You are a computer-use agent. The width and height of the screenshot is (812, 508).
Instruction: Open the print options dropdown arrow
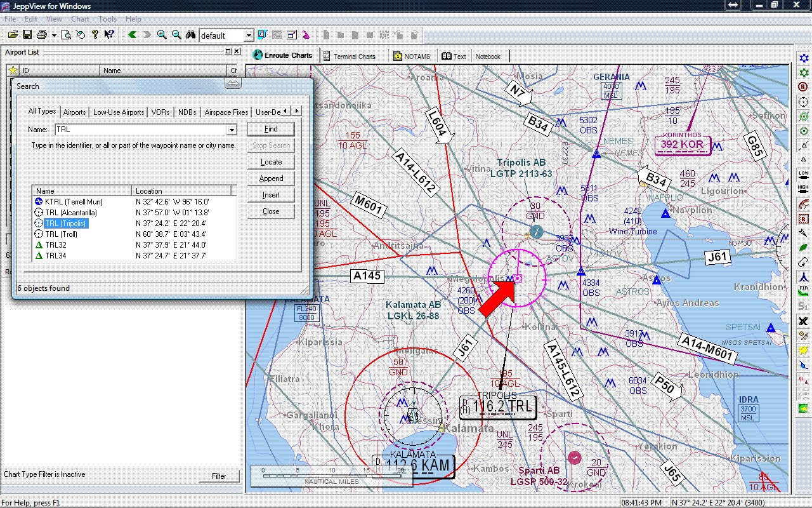(54, 35)
